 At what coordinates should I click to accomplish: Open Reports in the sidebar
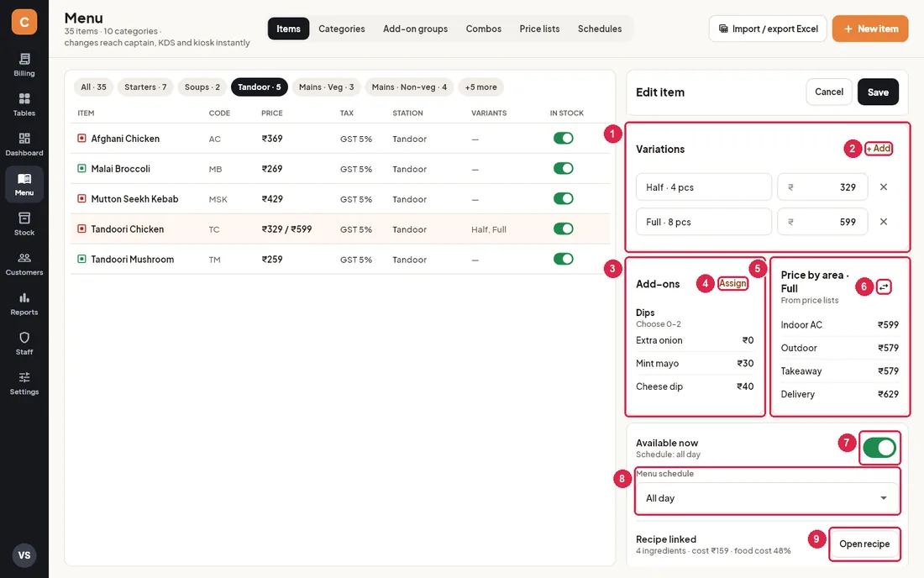pyautogui.click(x=24, y=304)
